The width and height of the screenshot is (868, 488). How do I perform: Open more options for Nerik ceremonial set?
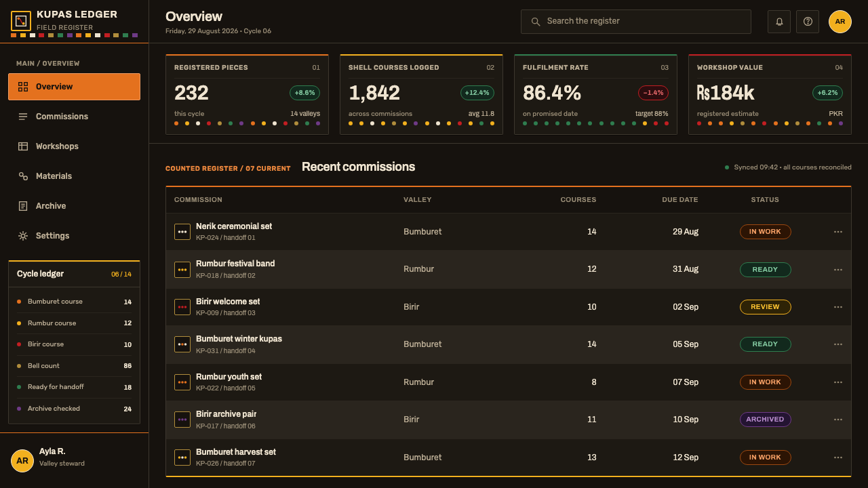(838, 232)
